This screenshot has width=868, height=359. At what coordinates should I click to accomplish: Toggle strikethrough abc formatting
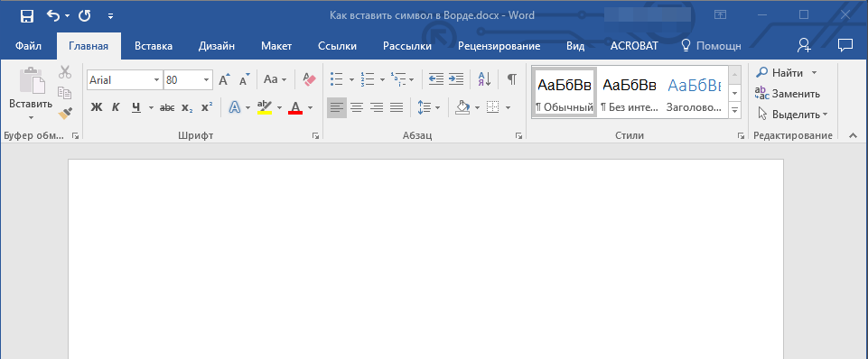click(x=167, y=107)
